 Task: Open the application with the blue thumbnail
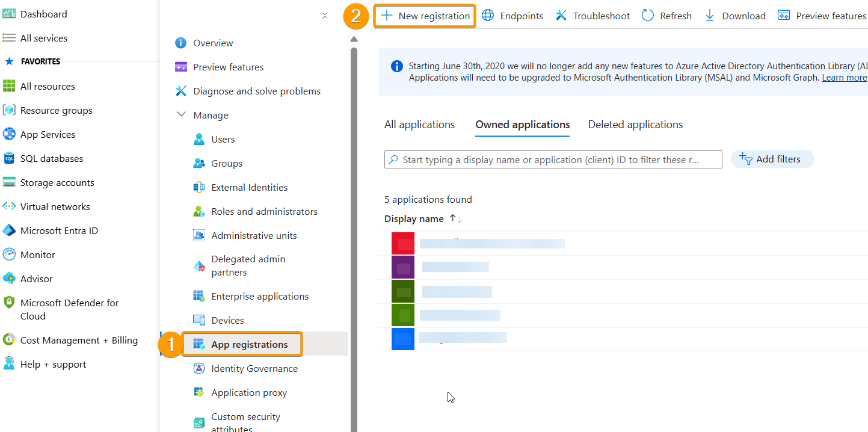403,338
